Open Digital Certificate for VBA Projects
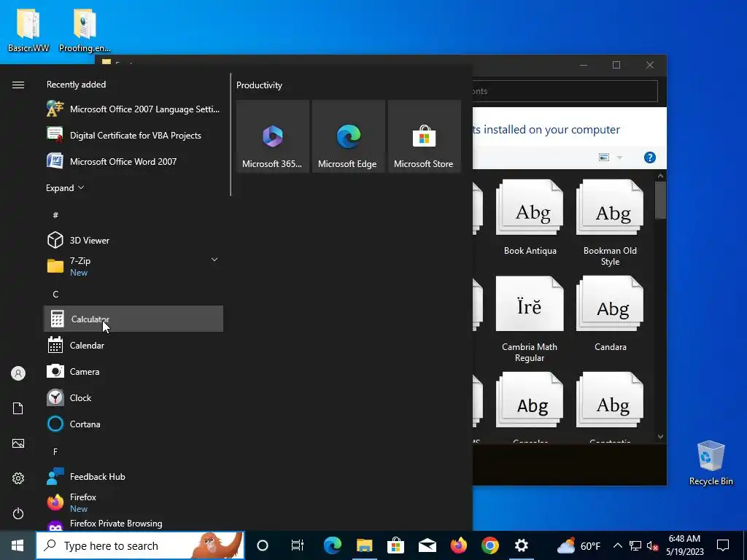This screenshot has width=747, height=560. (133, 135)
